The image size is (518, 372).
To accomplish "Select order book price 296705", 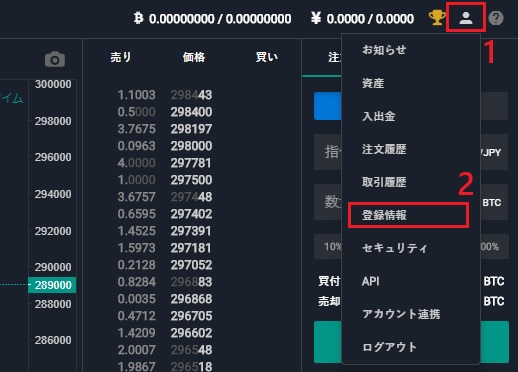I will point(191,316).
